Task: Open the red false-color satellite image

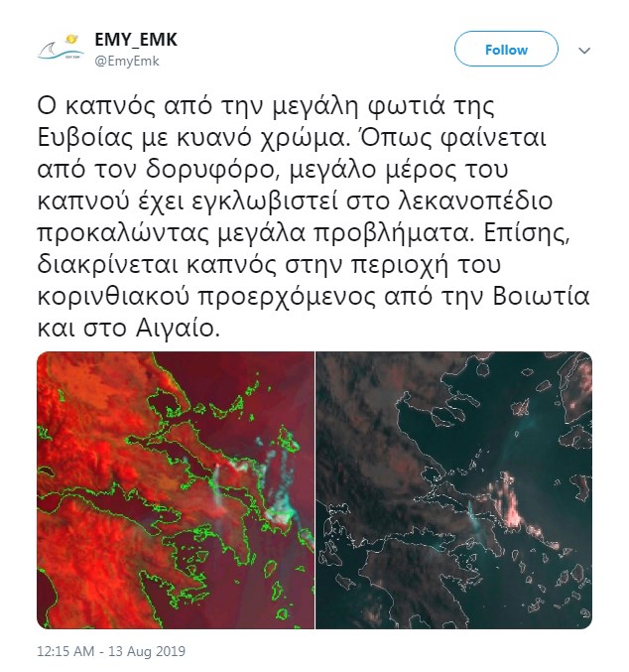Action: coord(176,490)
